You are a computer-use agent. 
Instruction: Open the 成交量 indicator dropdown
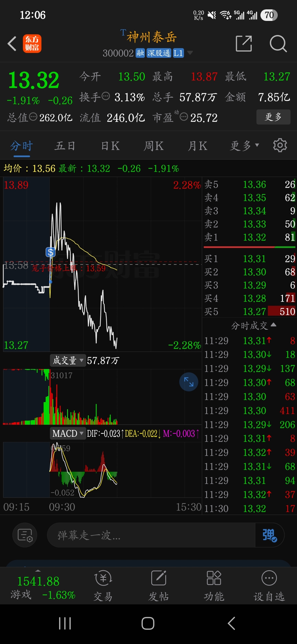coord(68,360)
